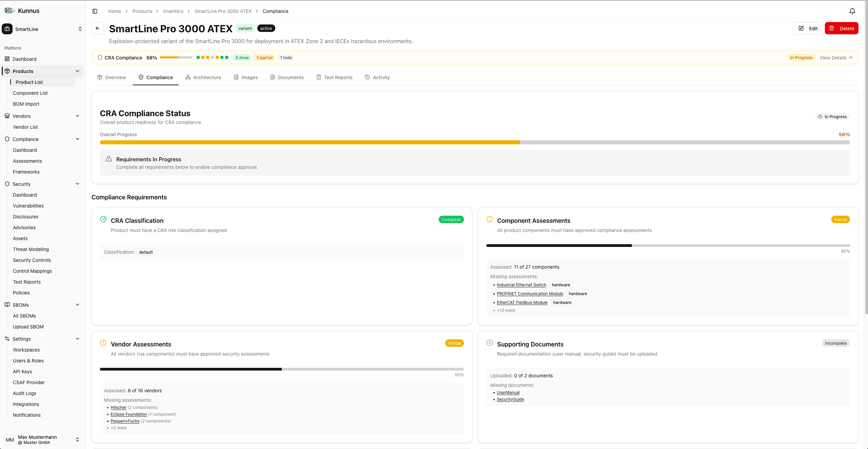This screenshot has width=868, height=449.
Task: Select the back arrow next to the product title
Action: pos(98,28)
